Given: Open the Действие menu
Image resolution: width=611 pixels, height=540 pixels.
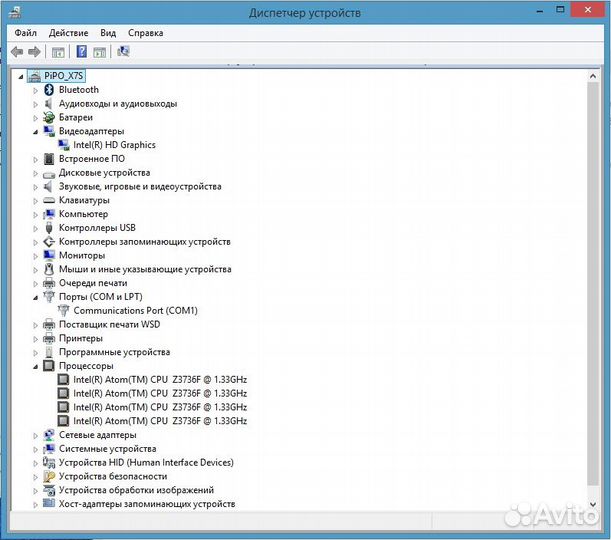Looking at the screenshot, I should point(69,33).
